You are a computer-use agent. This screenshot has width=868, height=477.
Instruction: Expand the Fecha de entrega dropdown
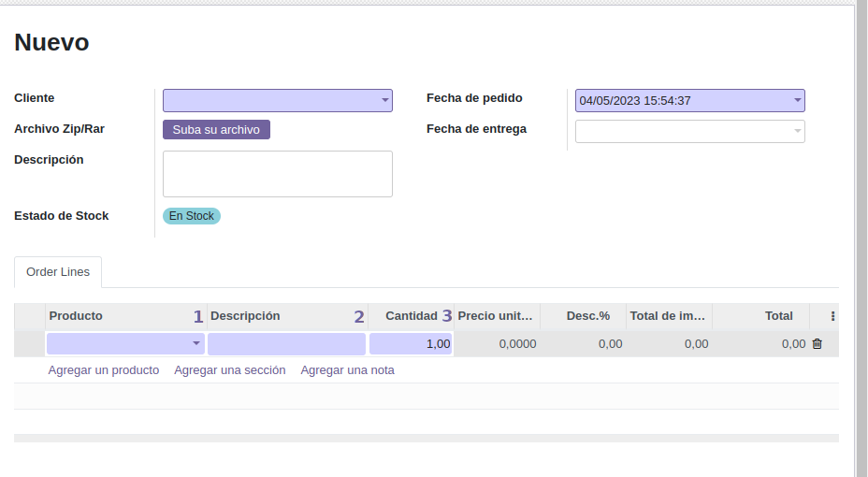pos(797,132)
